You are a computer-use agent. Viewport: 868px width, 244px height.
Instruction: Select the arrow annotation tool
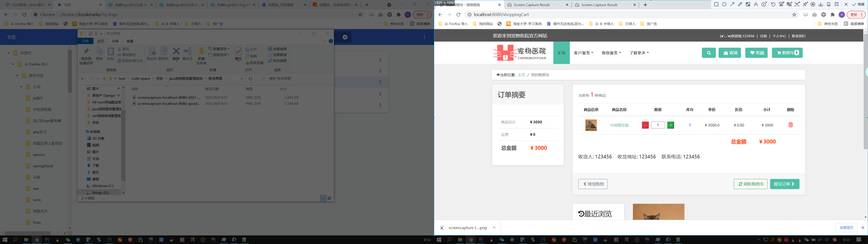click(732, 4)
